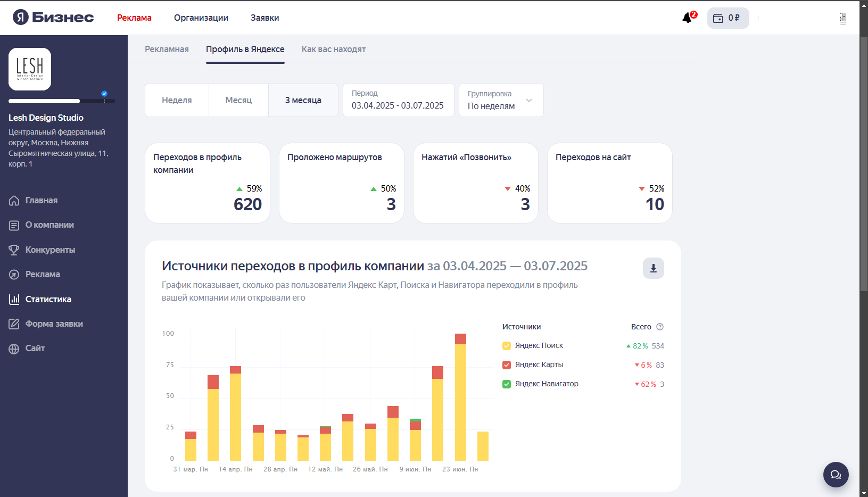Open the support chat bubble
Screen dimensions: 868x497
(x=836, y=474)
